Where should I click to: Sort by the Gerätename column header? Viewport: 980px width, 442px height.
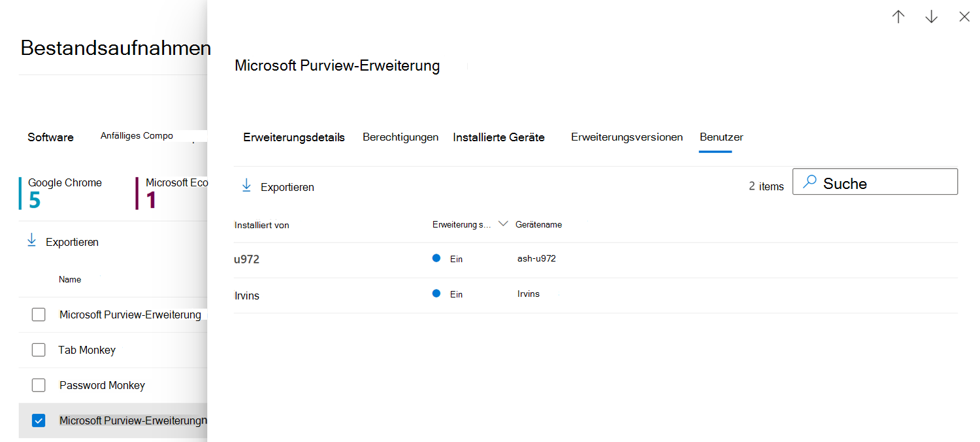[x=538, y=224]
